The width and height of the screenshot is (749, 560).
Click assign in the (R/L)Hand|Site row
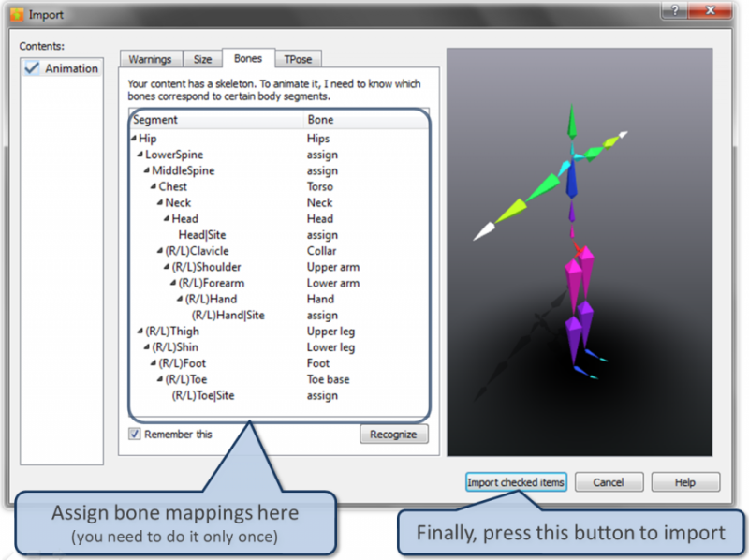point(322,315)
